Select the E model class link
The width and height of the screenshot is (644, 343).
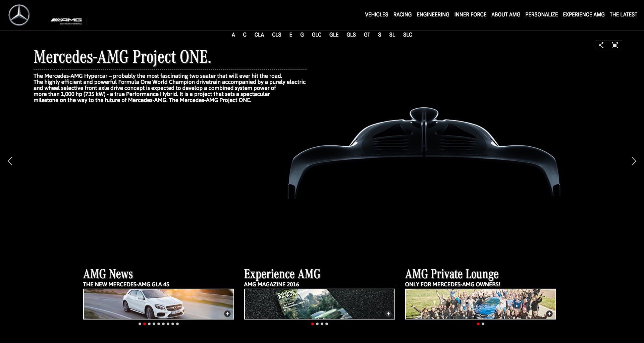[290, 35]
